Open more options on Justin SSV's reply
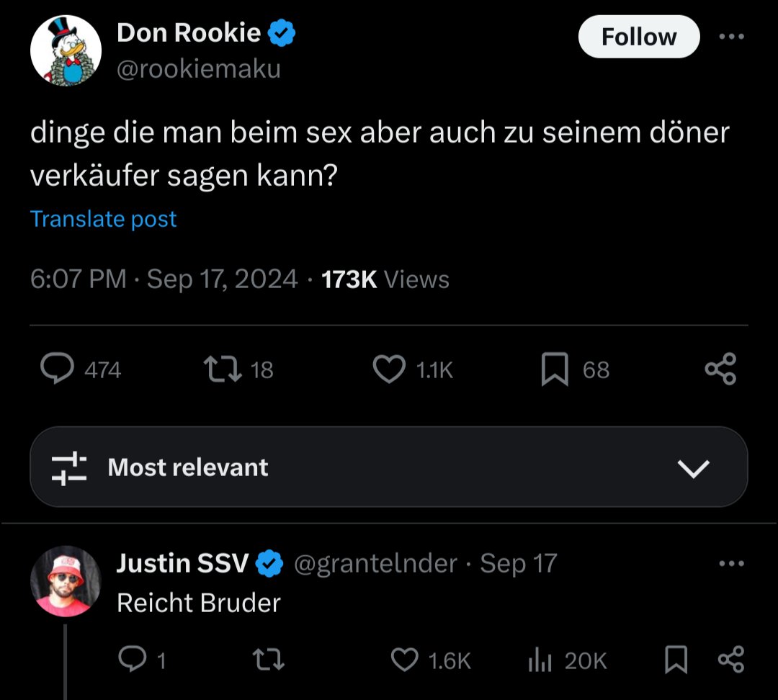The height and width of the screenshot is (700, 778). [x=732, y=563]
